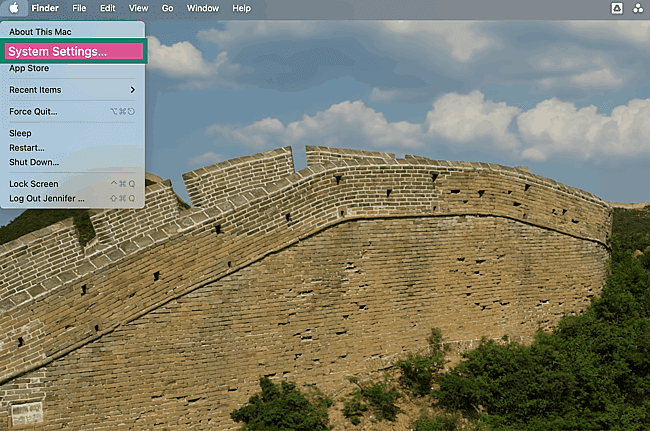
Task: Choose Force Quit from the menu
Action: pyautogui.click(x=34, y=111)
